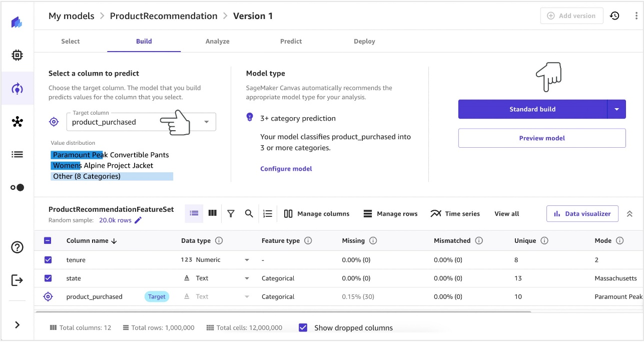Click Time series
The image size is (644, 348).
(x=455, y=214)
